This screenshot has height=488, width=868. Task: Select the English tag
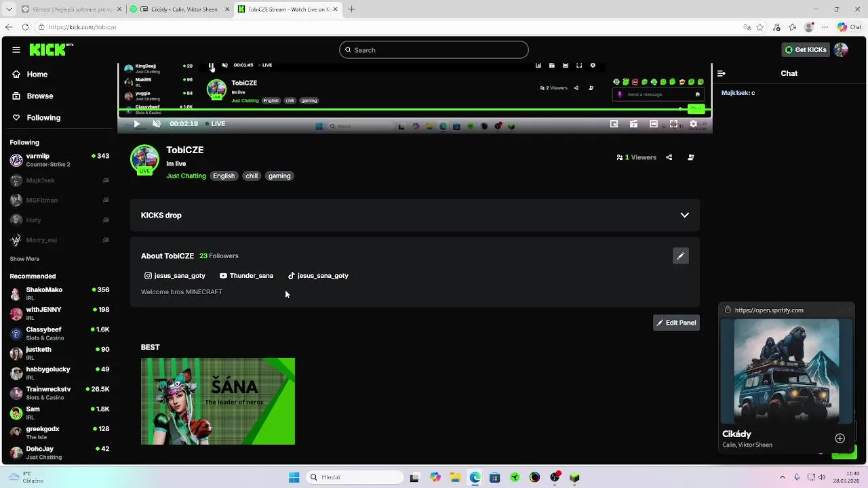click(224, 176)
